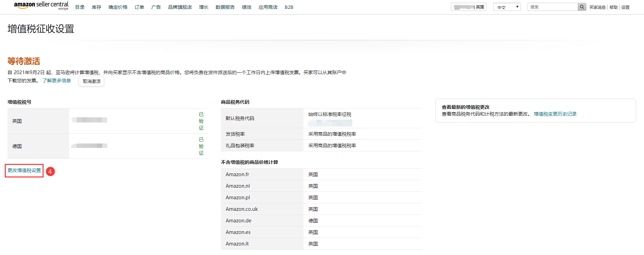Viewport: 644px width, 255px height.
Task: Open the 增值税变更历史记录 link
Action: (555, 114)
